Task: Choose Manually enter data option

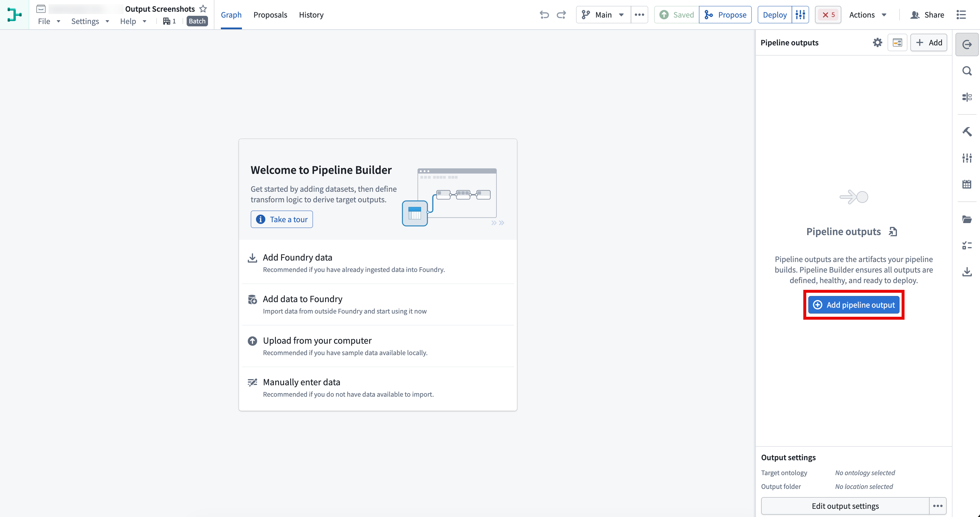Action: click(x=378, y=388)
